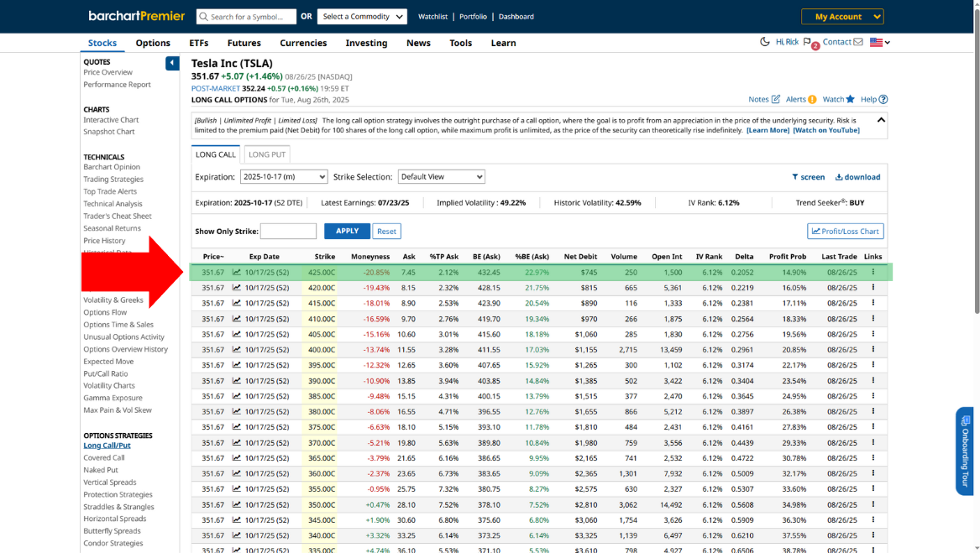Click the download icon link
Screen dimensions: 980x553
click(857, 177)
